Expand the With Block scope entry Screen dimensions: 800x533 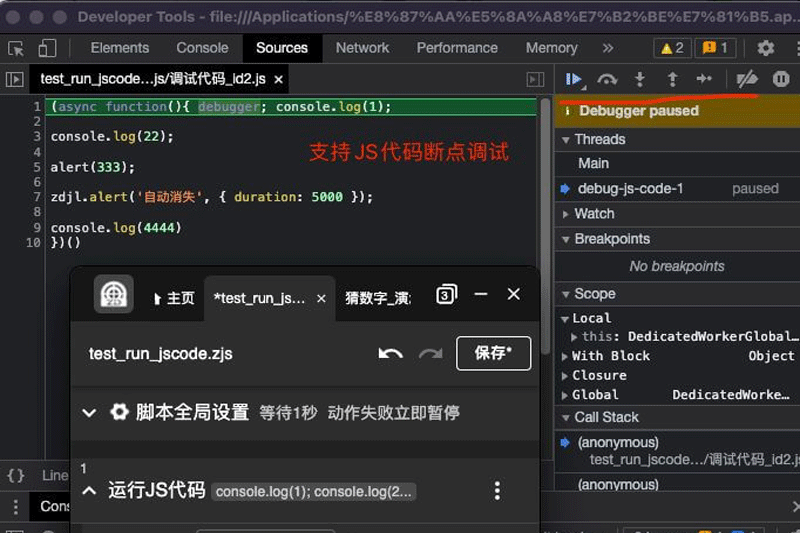(x=566, y=356)
